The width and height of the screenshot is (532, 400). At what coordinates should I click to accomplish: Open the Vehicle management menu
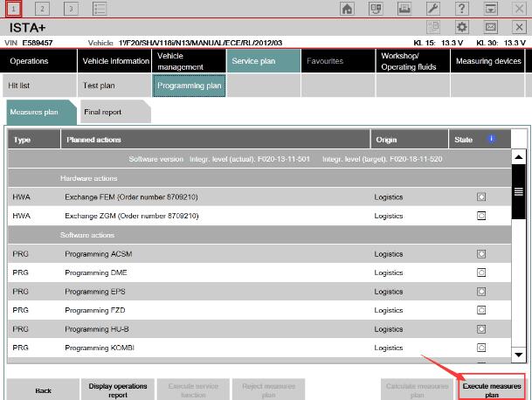pyautogui.click(x=189, y=61)
